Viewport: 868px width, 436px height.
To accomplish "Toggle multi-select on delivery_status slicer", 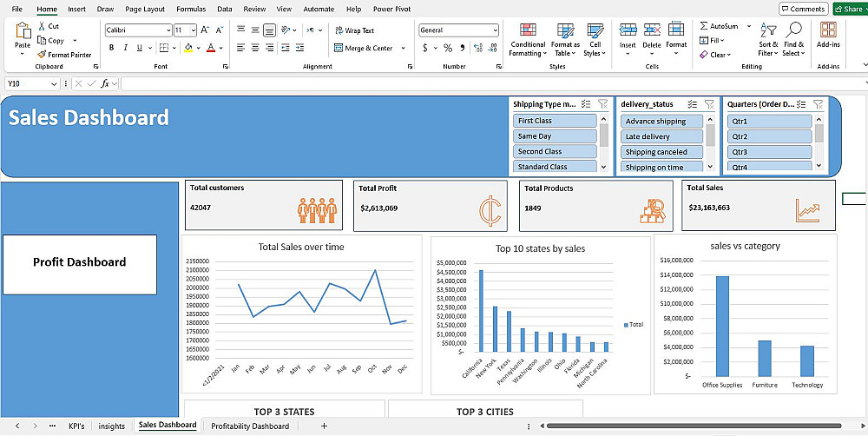I will click(692, 104).
